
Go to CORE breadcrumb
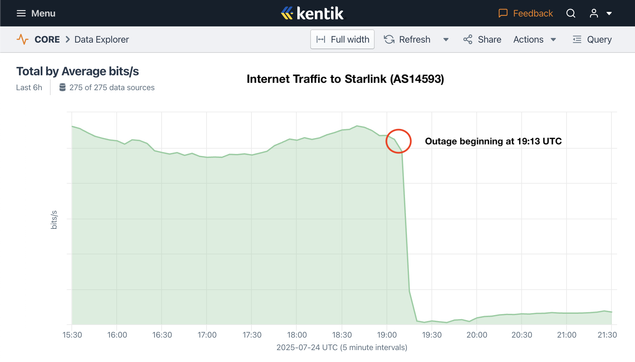pyautogui.click(x=47, y=39)
